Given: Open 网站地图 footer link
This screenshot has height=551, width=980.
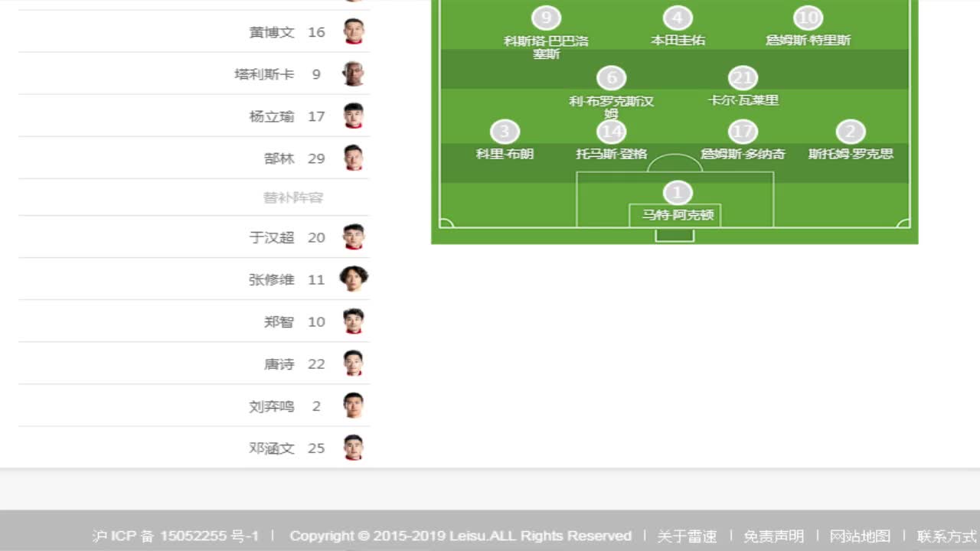Looking at the screenshot, I should [860, 536].
